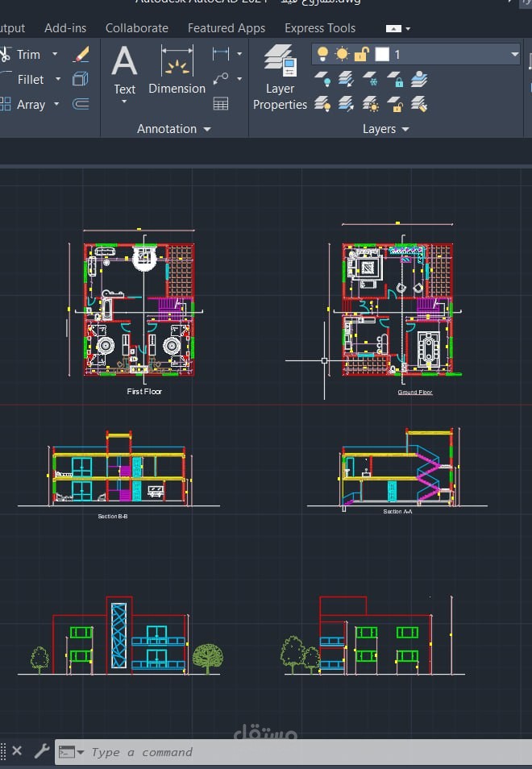
Task: Click the Thaw All Layers icon
Action: 370,104
